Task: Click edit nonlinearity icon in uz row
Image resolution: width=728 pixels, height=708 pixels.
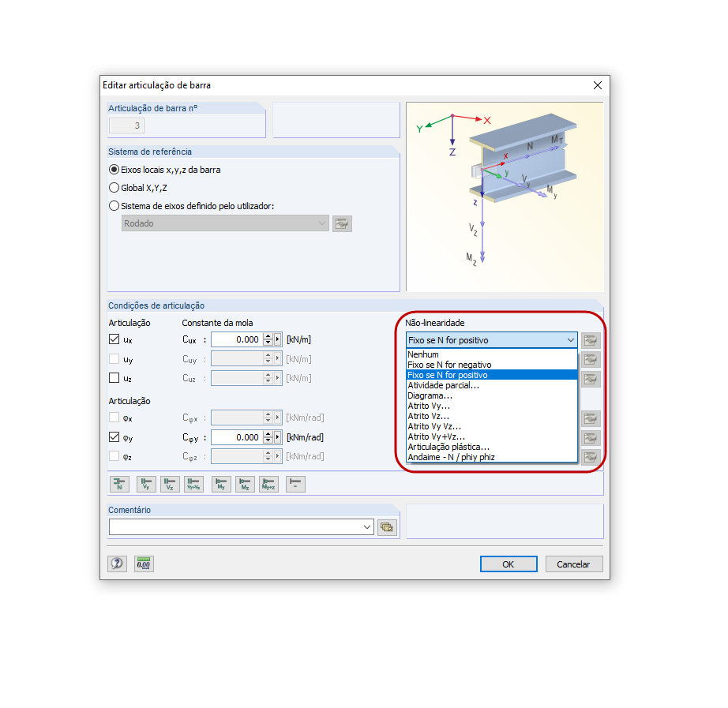Action: pyautogui.click(x=591, y=379)
